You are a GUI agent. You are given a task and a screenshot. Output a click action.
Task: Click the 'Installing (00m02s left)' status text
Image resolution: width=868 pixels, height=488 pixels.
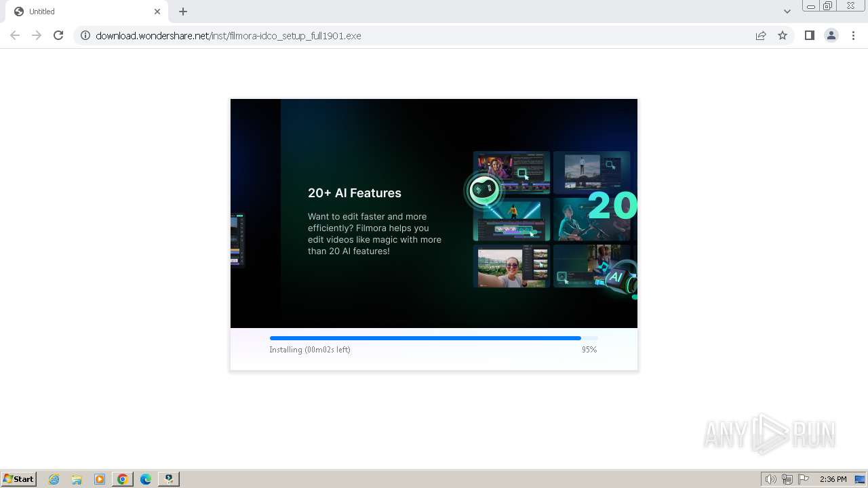(x=310, y=350)
